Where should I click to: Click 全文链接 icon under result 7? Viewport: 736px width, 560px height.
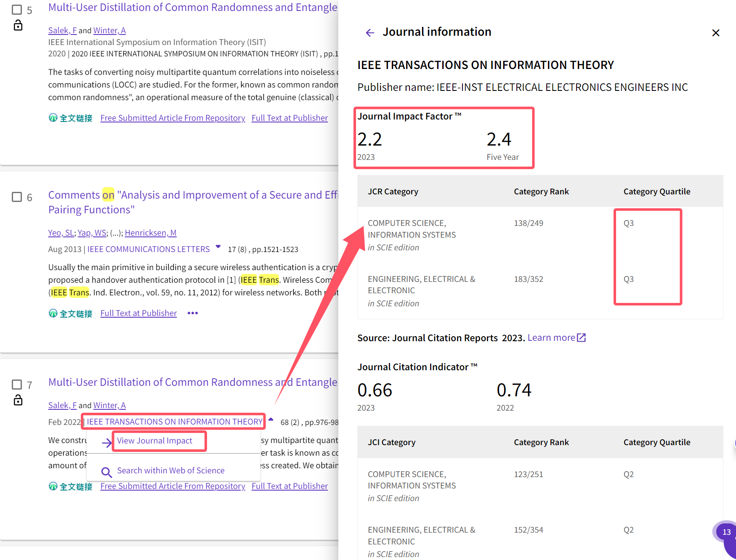[x=70, y=486]
